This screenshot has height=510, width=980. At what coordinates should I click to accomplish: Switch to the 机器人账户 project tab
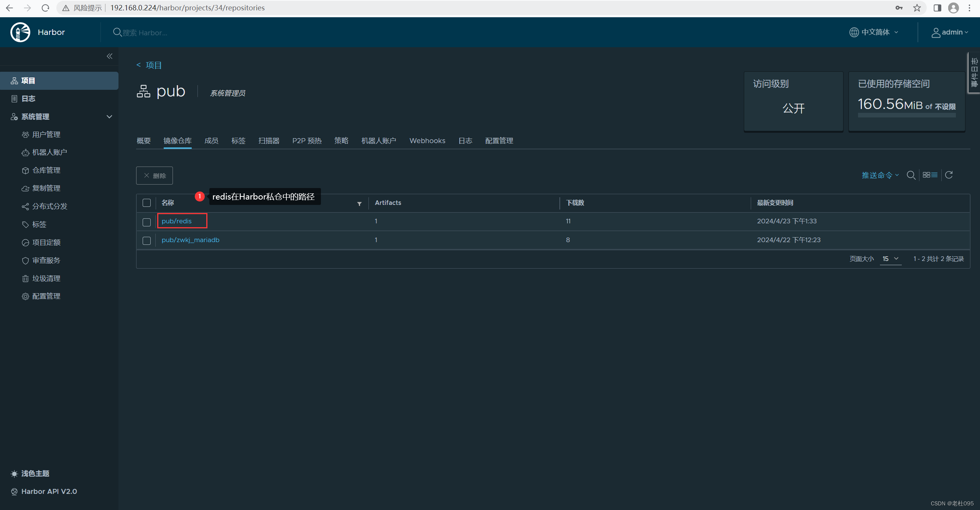(x=378, y=141)
